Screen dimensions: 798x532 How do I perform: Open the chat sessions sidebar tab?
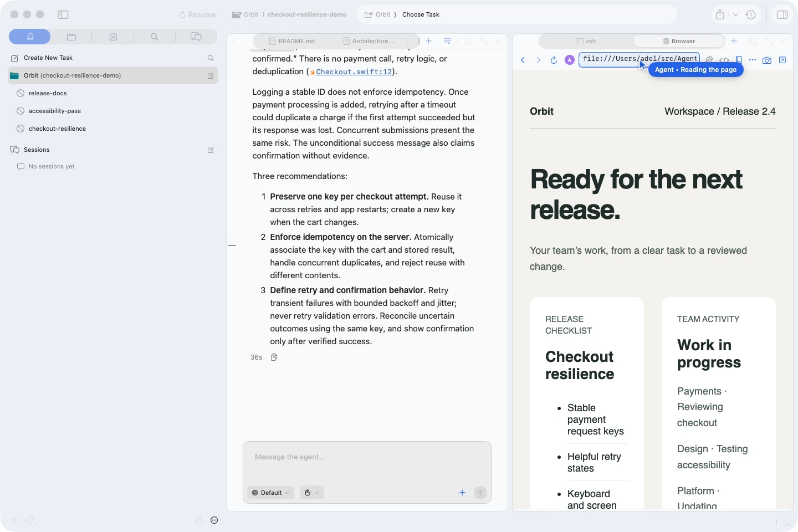[x=196, y=37]
